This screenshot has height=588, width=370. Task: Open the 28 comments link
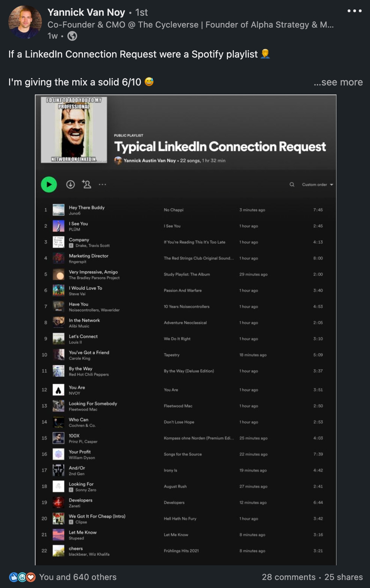[289, 577]
